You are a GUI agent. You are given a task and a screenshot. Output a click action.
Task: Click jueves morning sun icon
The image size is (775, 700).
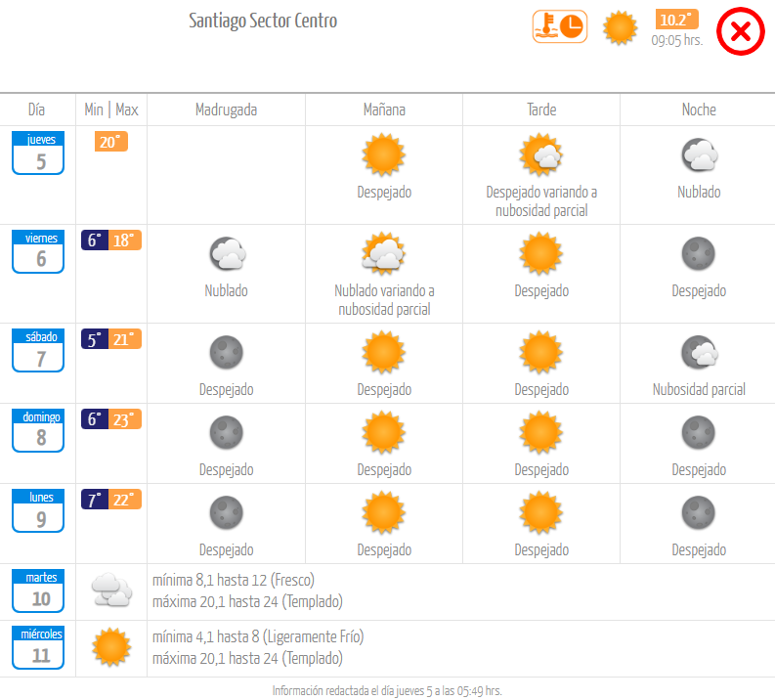coord(384,154)
